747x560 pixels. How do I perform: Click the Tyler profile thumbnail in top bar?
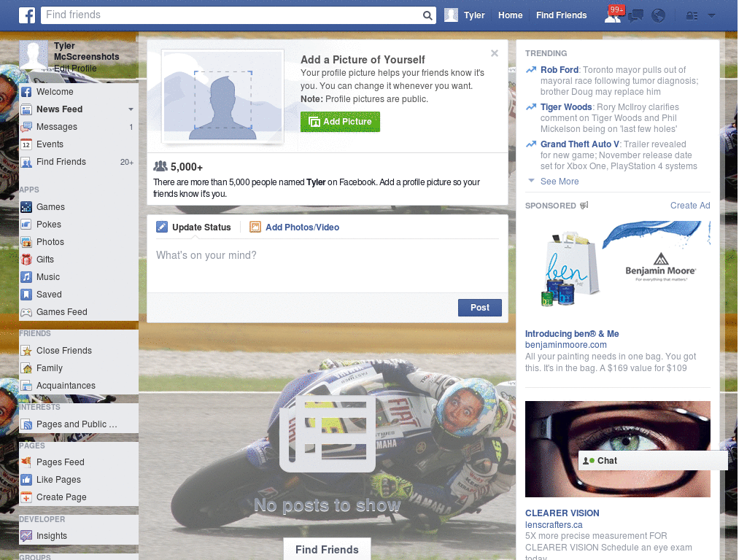point(451,15)
